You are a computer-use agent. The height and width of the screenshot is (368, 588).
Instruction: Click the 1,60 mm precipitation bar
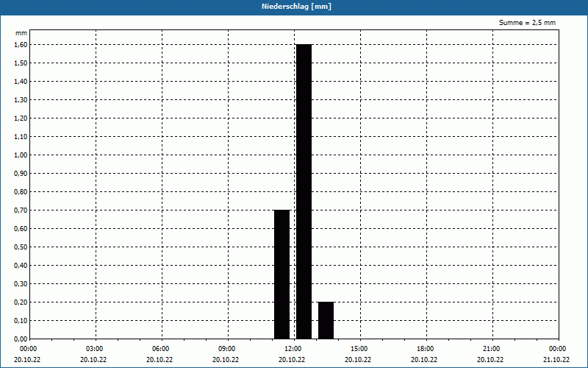(304, 191)
